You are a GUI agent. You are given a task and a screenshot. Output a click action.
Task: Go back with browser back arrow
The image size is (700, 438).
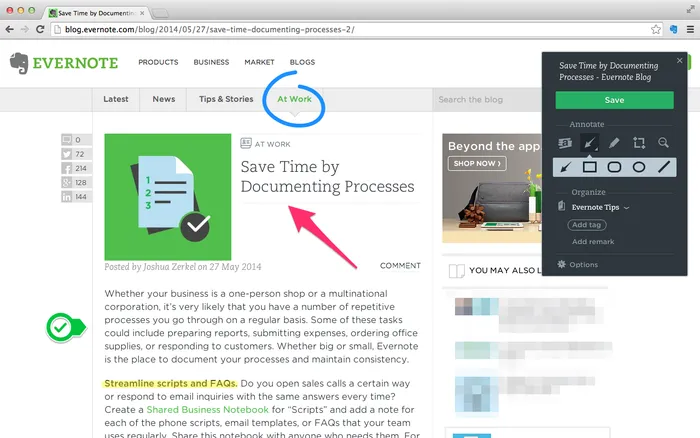(x=9, y=29)
